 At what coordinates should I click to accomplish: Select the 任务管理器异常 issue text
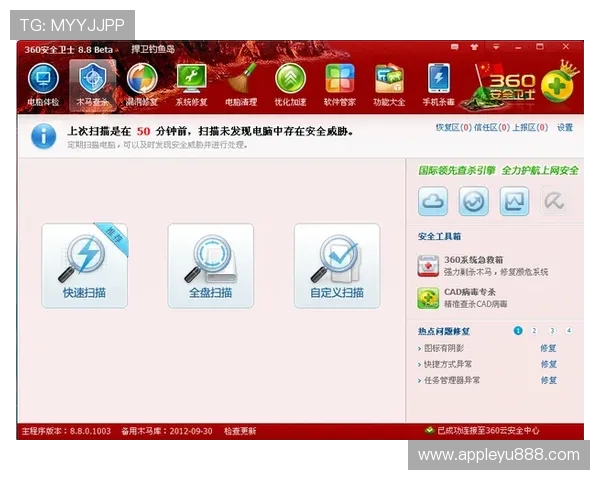coord(452,380)
